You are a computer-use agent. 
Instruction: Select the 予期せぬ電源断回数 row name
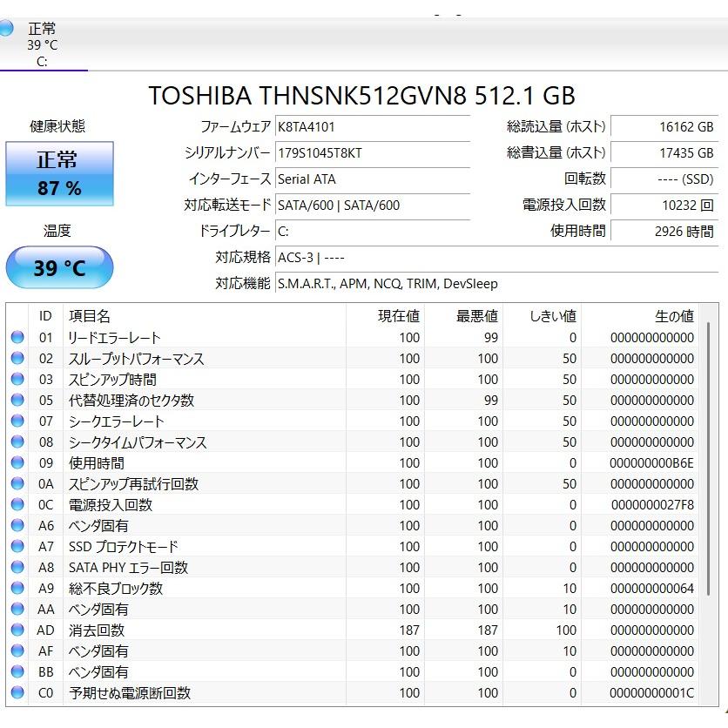(130, 692)
